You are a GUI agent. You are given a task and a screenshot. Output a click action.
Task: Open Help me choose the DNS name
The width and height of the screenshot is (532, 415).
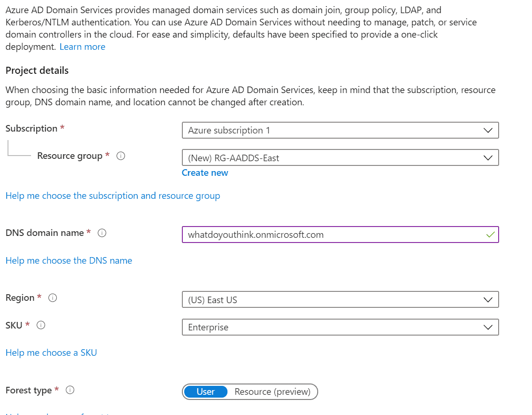coord(69,260)
